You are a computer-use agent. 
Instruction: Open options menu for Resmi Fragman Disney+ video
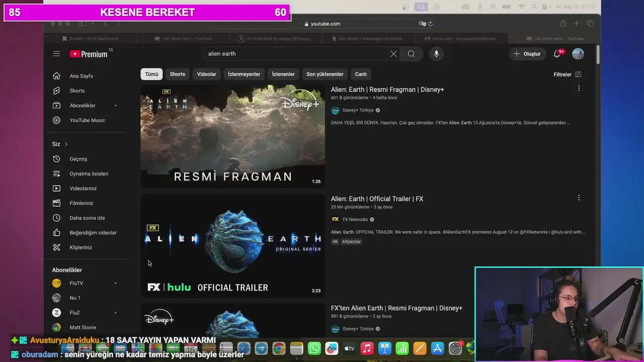tap(579, 88)
